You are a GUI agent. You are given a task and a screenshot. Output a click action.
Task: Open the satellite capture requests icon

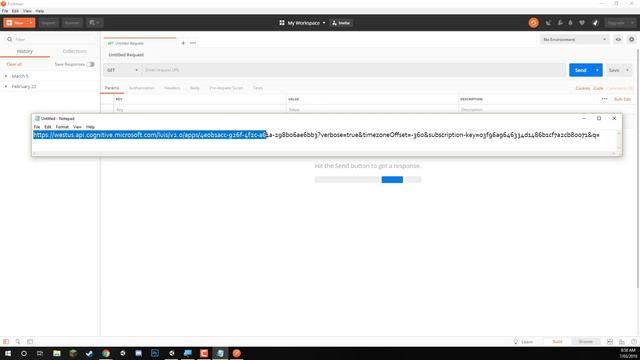point(549,23)
